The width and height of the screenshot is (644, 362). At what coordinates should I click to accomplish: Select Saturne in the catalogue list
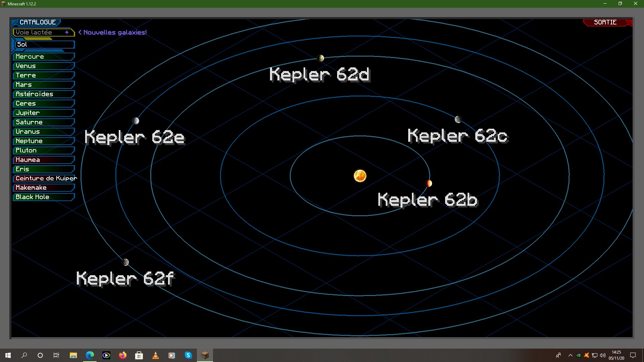point(44,122)
